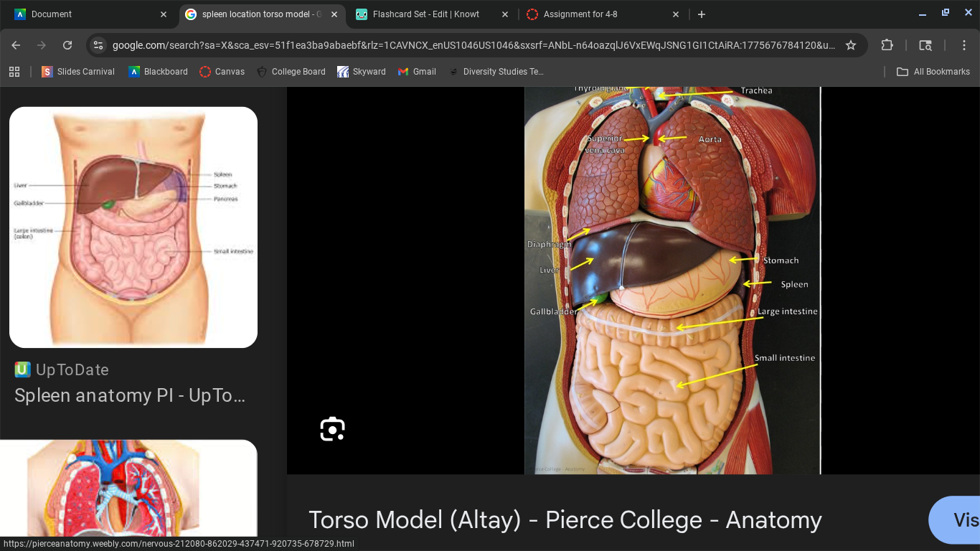The image size is (980, 551).
Task: Open the Extensions puzzle icon
Action: tap(887, 45)
